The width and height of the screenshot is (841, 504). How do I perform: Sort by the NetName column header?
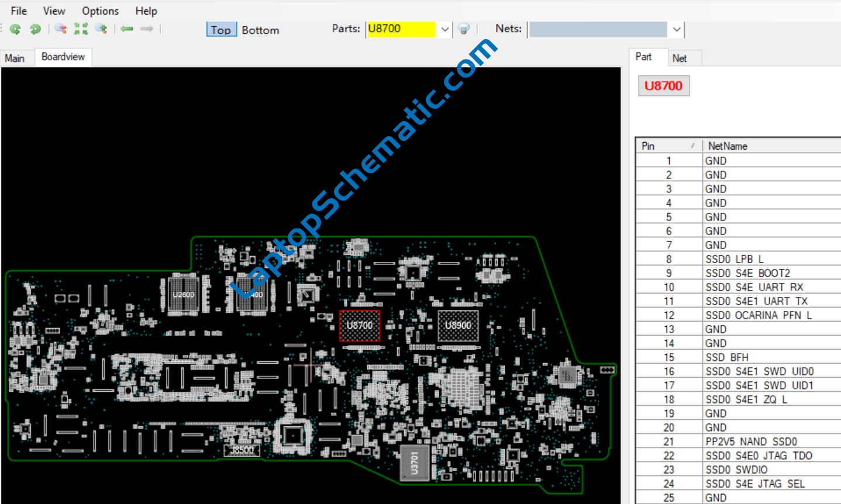[771, 146]
